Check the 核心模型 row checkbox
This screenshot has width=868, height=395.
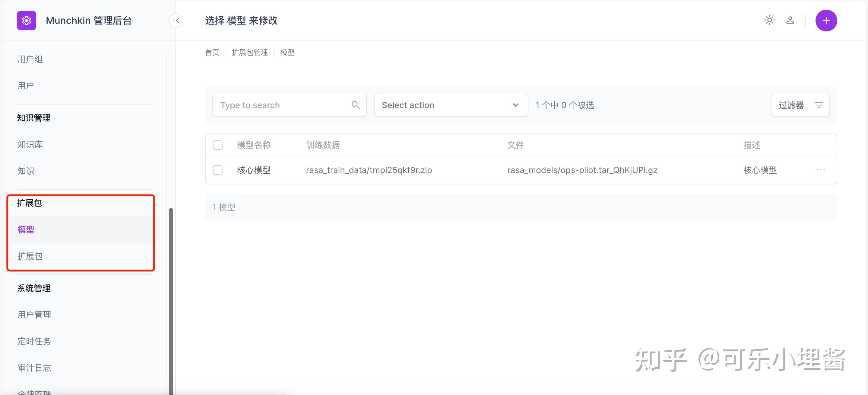click(218, 170)
